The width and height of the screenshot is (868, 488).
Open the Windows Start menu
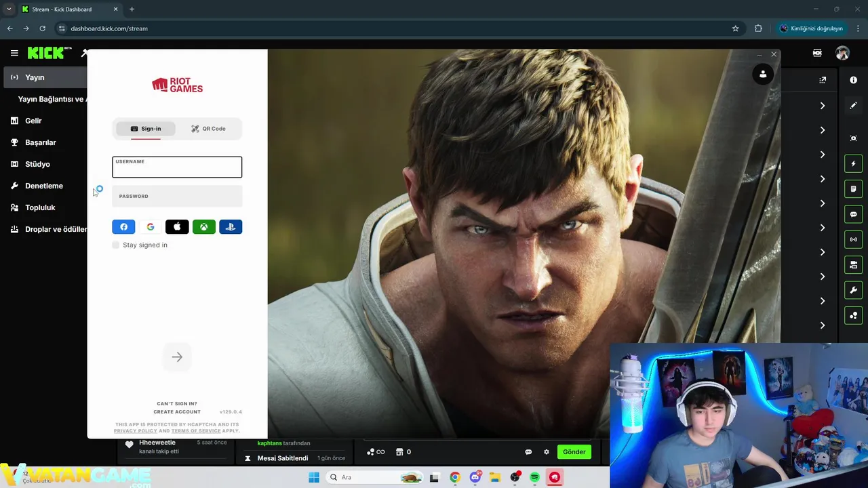314,477
